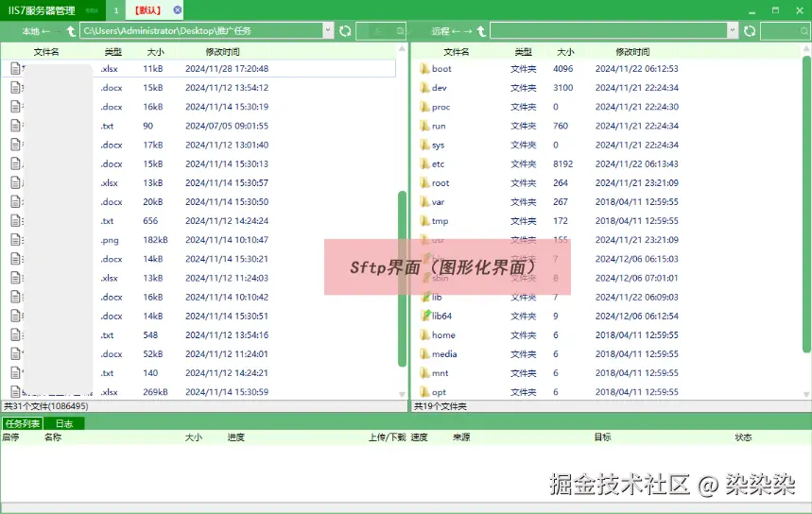Click the 上传/下载 column in task list
This screenshot has width=812, height=514.
[x=387, y=437]
